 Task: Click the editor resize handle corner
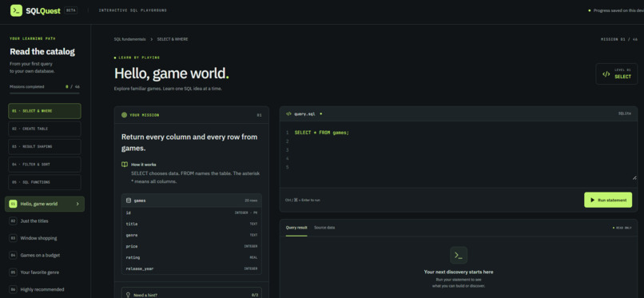[x=634, y=177]
